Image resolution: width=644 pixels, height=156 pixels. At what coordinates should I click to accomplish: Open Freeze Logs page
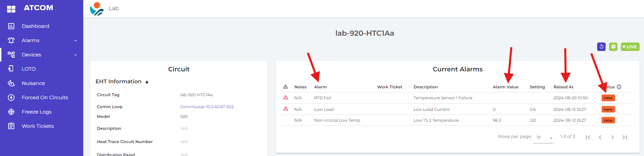[36, 112]
